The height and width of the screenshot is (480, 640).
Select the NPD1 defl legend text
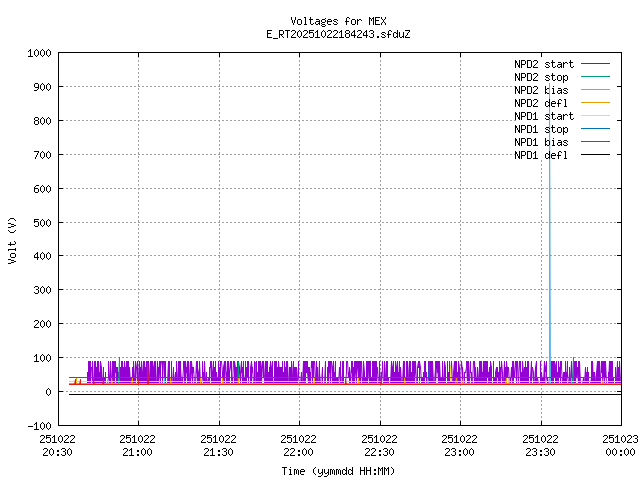(541, 155)
